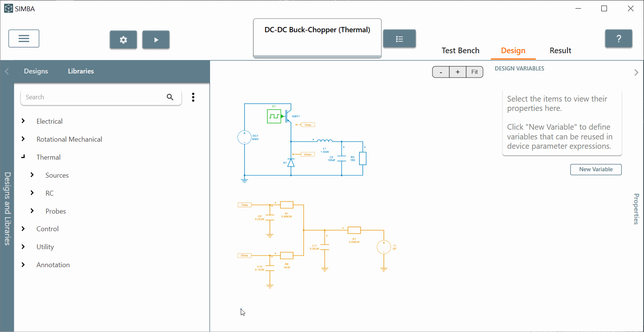Collapse the left panel with the chevron
The width and height of the screenshot is (644, 332).
click(x=7, y=71)
